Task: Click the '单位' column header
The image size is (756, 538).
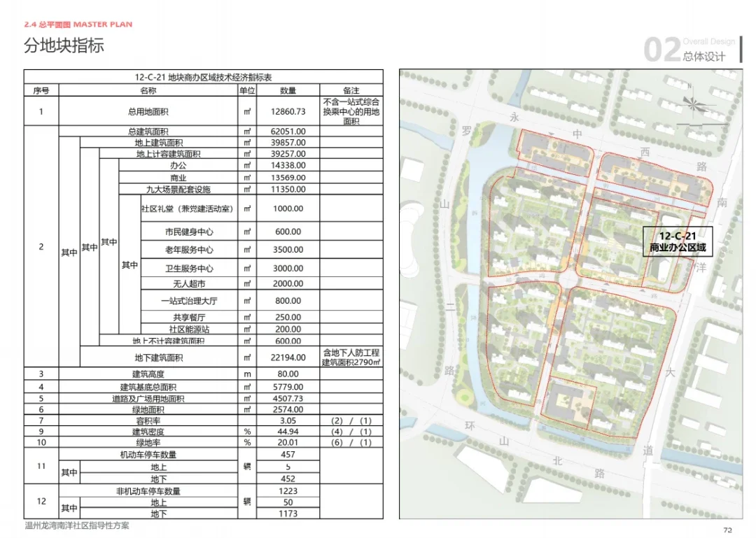Action: pyautogui.click(x=247, y=90)
